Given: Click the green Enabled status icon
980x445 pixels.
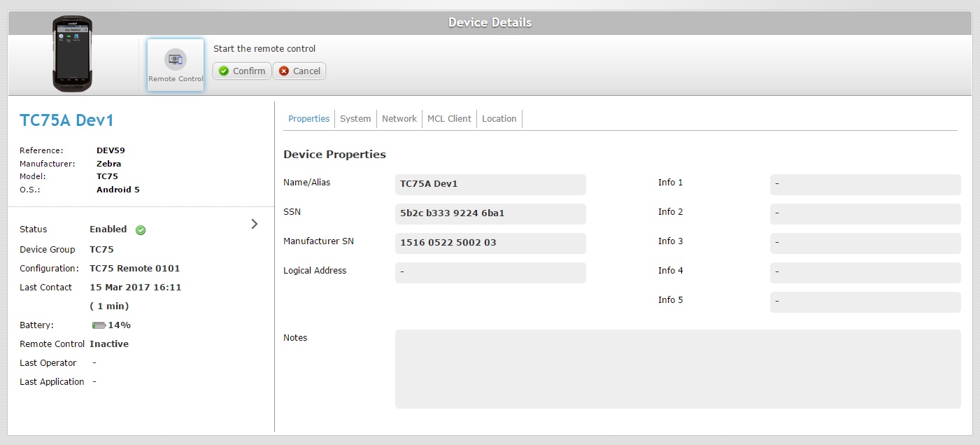Looking at the screenshot, I should pyautogui.click(x=141, y=229).
